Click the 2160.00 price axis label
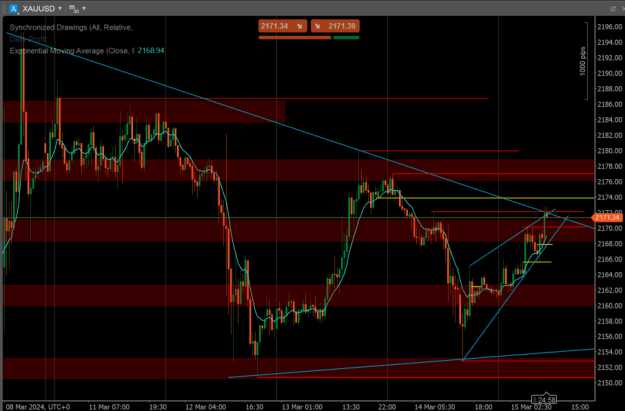Screen dimensions: 625x411 [x=609, y=306]
